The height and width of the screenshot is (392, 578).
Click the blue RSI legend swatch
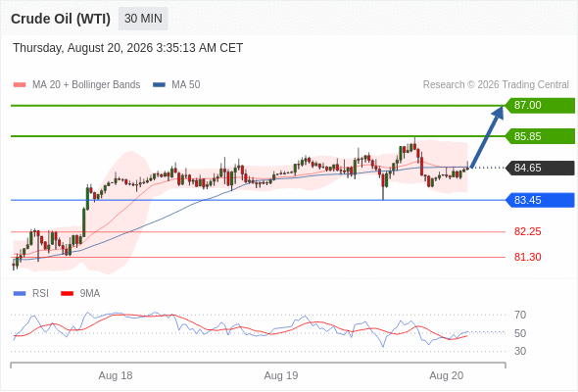[x=20, y=294]
